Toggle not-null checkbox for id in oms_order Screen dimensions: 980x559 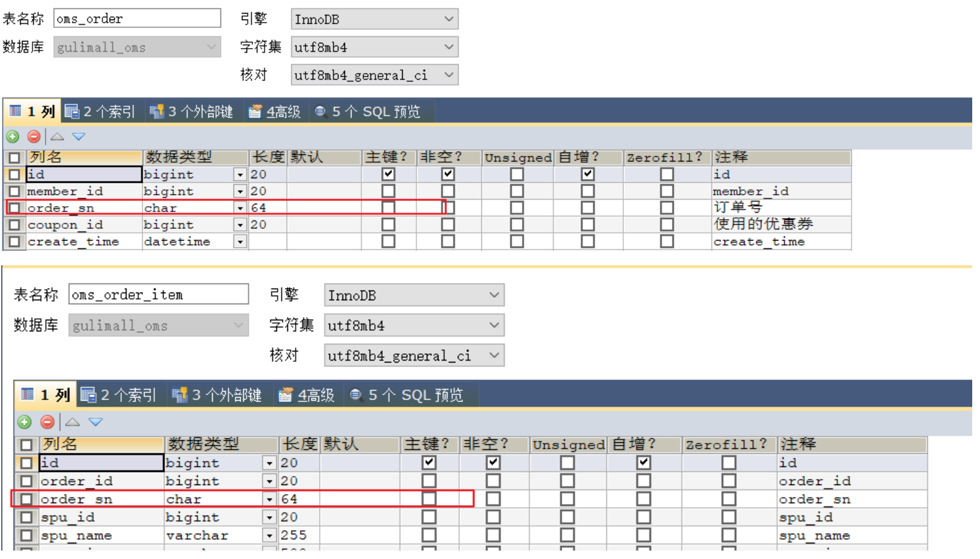coord(448,174)
